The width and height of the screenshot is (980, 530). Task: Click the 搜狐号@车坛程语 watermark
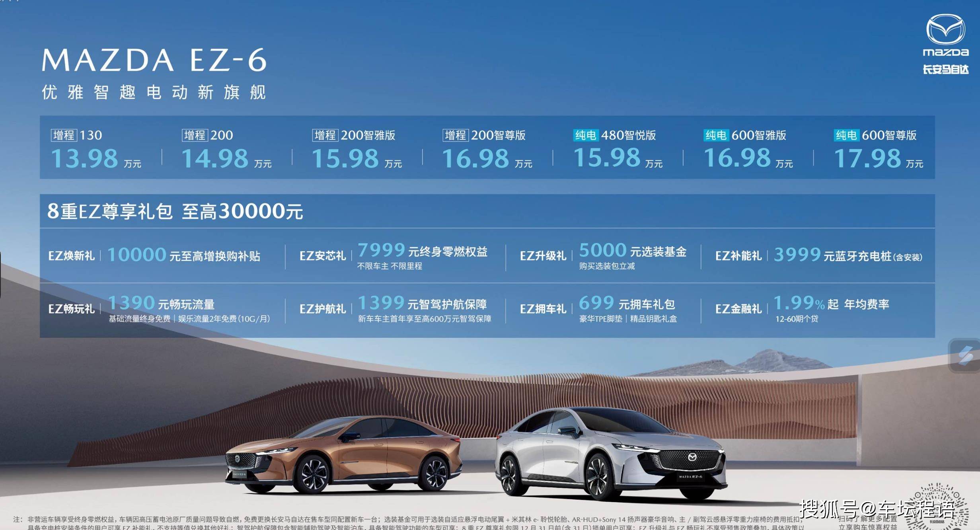[x=877, y=509]
